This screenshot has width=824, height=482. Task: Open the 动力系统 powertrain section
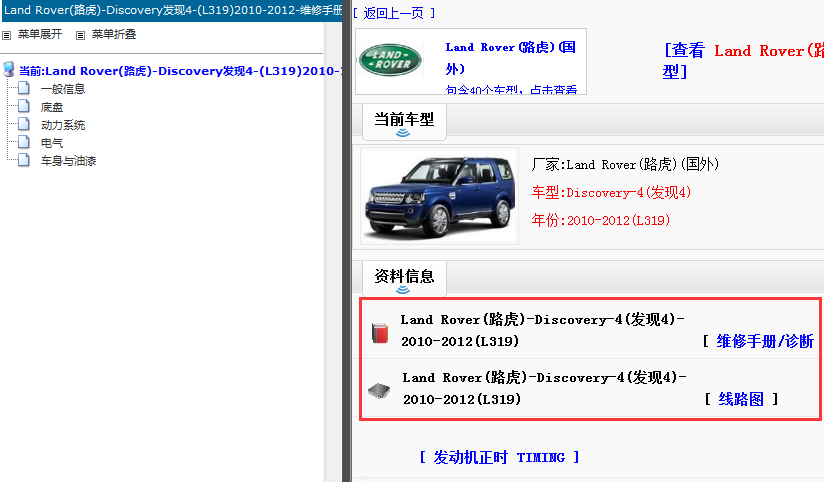click(63, 125)
